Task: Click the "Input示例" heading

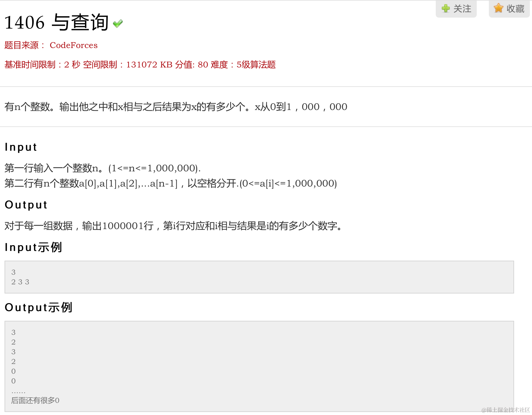Action: tap(33, 247)
